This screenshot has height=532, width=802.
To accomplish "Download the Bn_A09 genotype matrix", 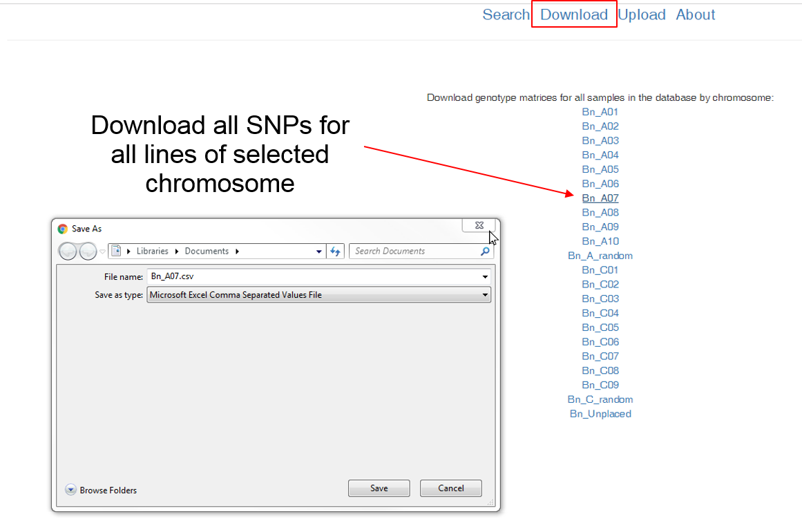I will point(600,227).
